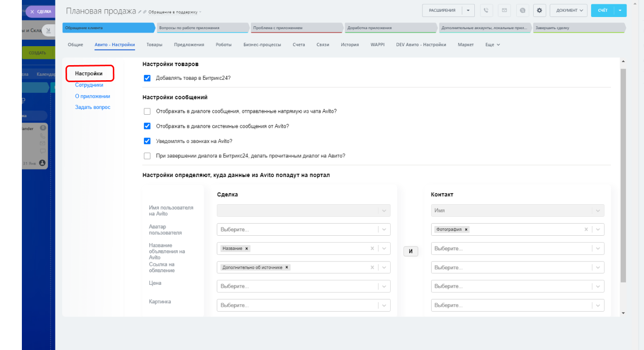Click the link icon next to deal title
Image resolution: width=644 pixels, height=350 pixels.
coord(145,11)
